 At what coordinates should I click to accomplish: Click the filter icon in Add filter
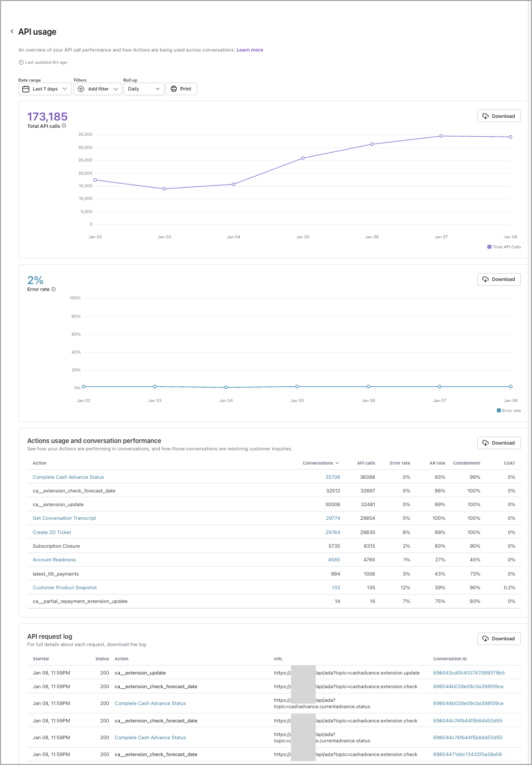tap(81, 89)
